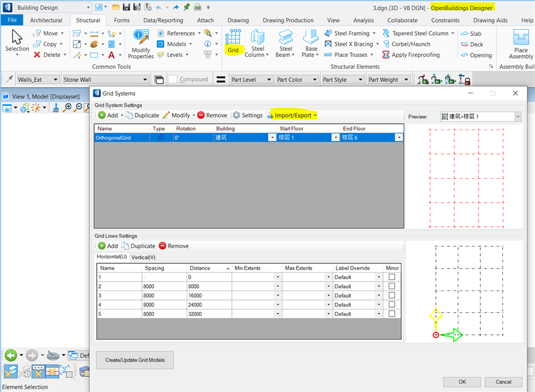This screenshot has width=535, height=392.
Task: Click the Steel Framing tool
Action: point(350,33)
